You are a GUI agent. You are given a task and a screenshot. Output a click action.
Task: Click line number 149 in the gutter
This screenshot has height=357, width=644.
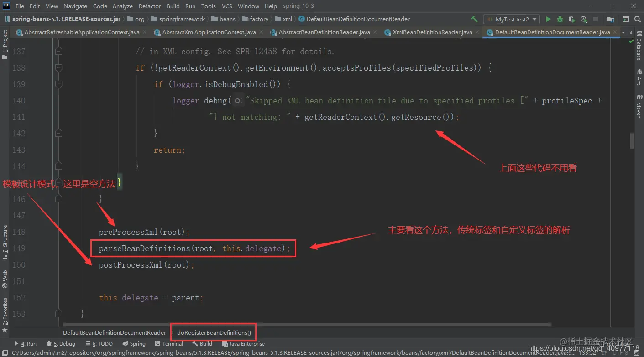[19, 248]
